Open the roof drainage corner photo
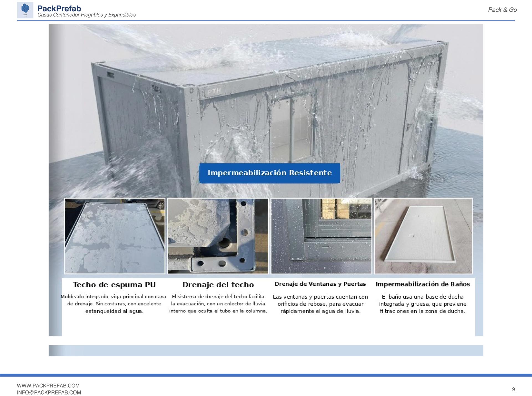The height and width of the screenshot is (396, 532). pyautogui.click(x=218, y=236)
